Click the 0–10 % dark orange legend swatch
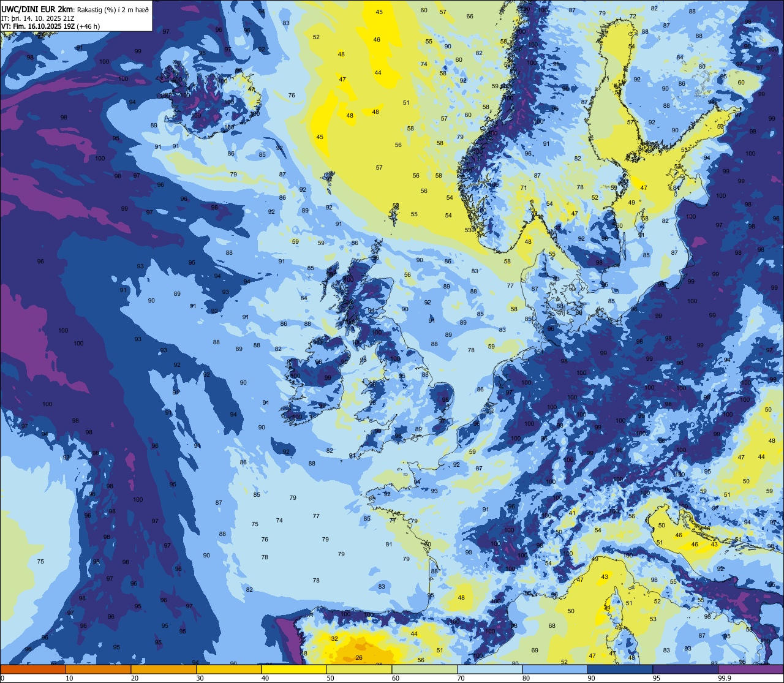The image size is (784, 683). pos(33,669)
